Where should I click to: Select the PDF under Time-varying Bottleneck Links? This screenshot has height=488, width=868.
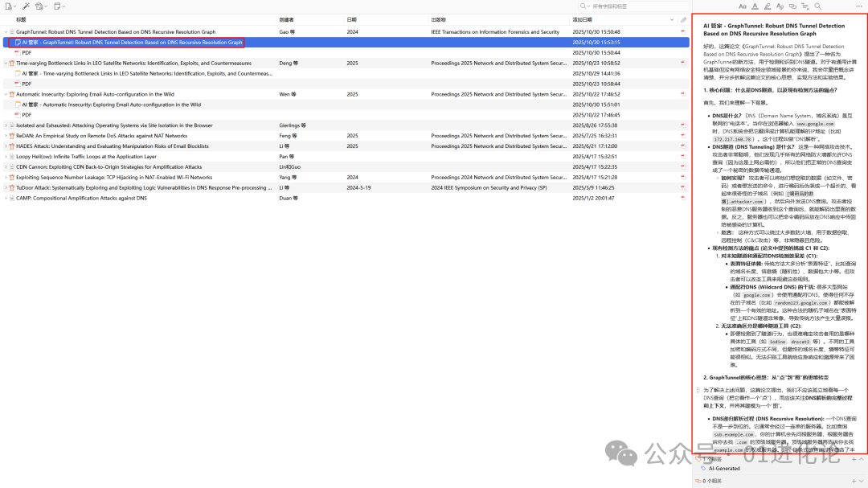click(x=346, y=84)
